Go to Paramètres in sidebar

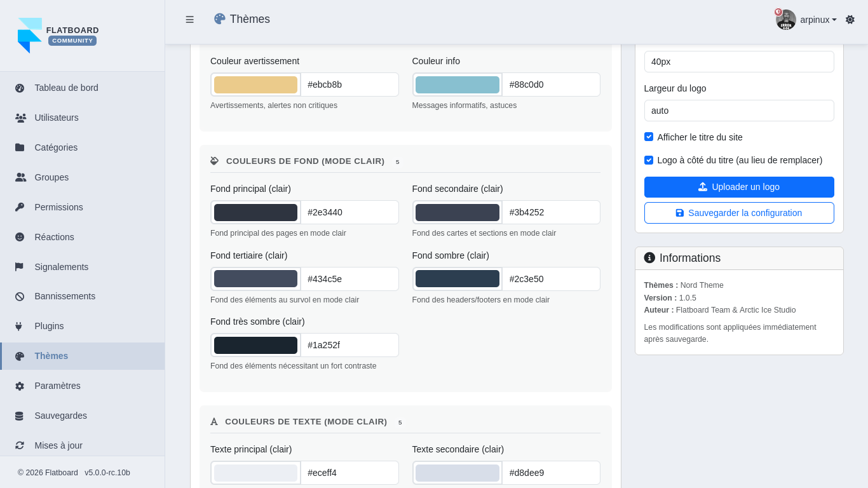pyautogui.click(x=57, y=386)
